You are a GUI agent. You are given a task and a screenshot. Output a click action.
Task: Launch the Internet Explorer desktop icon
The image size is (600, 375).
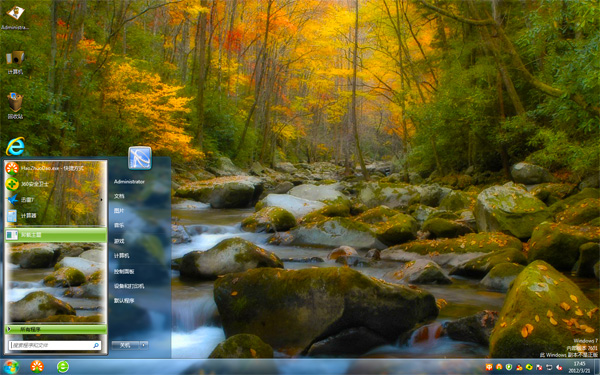pos(15,147)
